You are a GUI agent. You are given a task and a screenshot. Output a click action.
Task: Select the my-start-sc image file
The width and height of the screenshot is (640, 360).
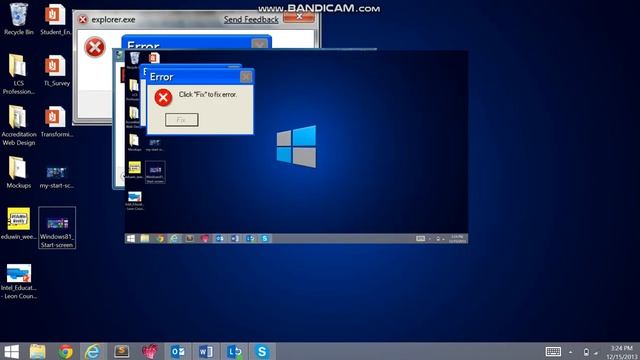tap(56, 176)
